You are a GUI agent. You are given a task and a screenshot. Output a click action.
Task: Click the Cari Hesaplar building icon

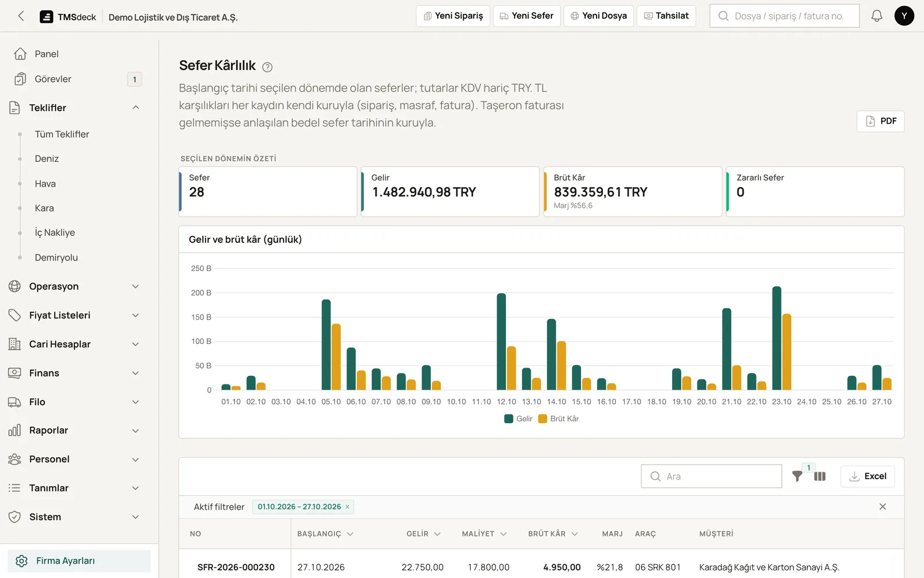pyautogui.click(x=15, y=344)
